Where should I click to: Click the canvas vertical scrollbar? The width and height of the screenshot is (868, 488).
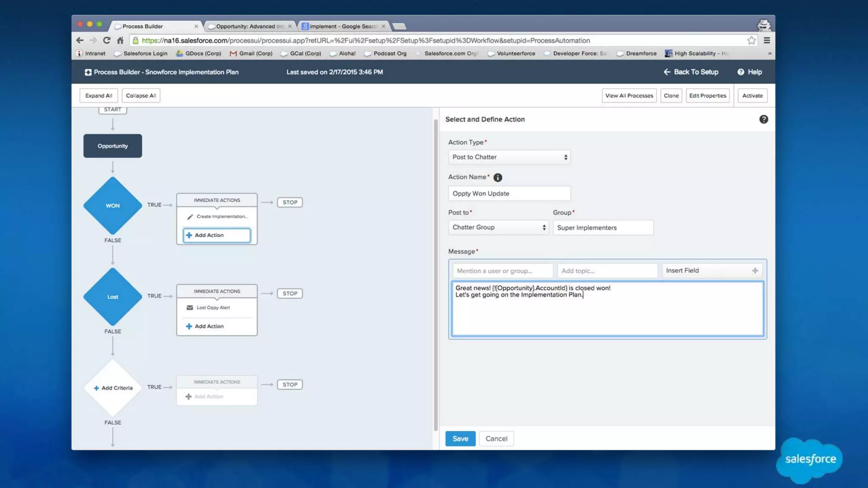coord(435,275)
